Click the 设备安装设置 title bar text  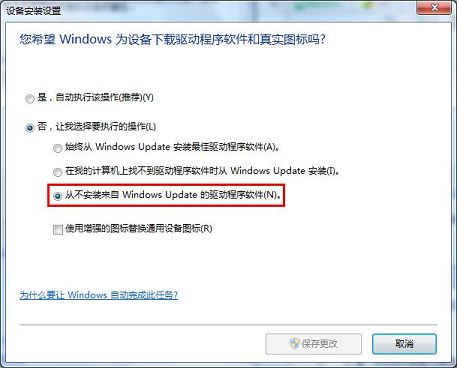(x=33, y=11)
